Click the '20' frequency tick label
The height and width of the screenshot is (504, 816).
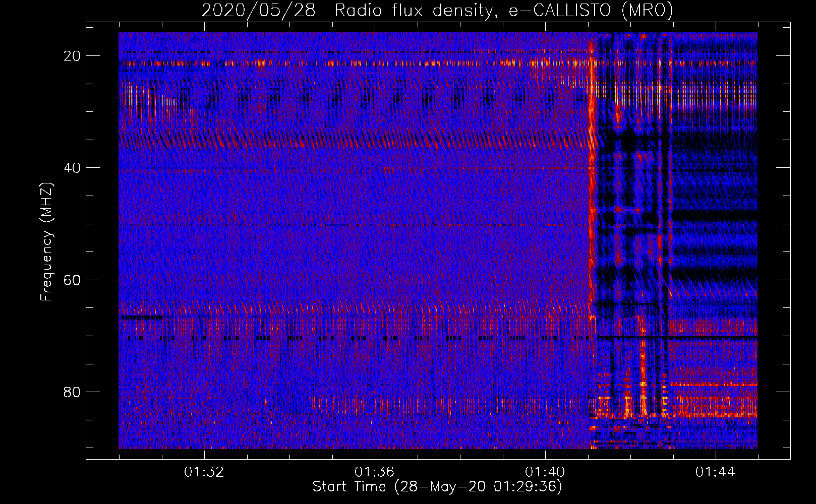(x=73, y=56)
